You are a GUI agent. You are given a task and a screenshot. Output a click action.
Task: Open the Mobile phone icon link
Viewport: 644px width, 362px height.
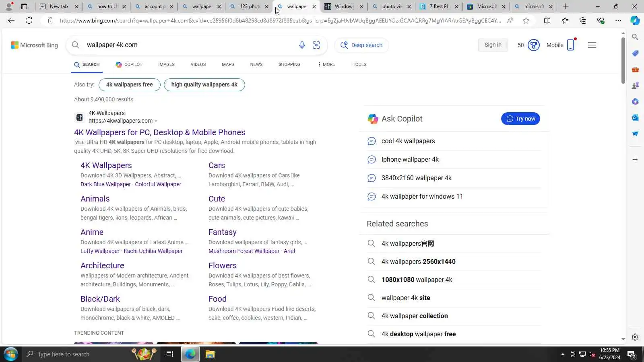point(571,45)
